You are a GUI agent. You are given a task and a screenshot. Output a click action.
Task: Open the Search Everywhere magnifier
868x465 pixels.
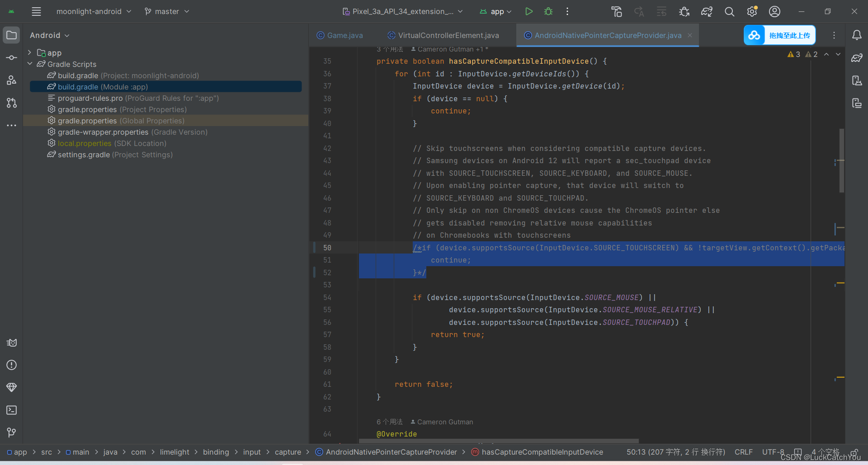(729, 12)
